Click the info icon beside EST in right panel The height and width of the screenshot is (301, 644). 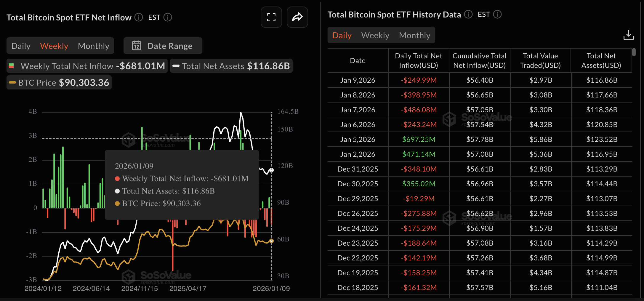[498, 15]
